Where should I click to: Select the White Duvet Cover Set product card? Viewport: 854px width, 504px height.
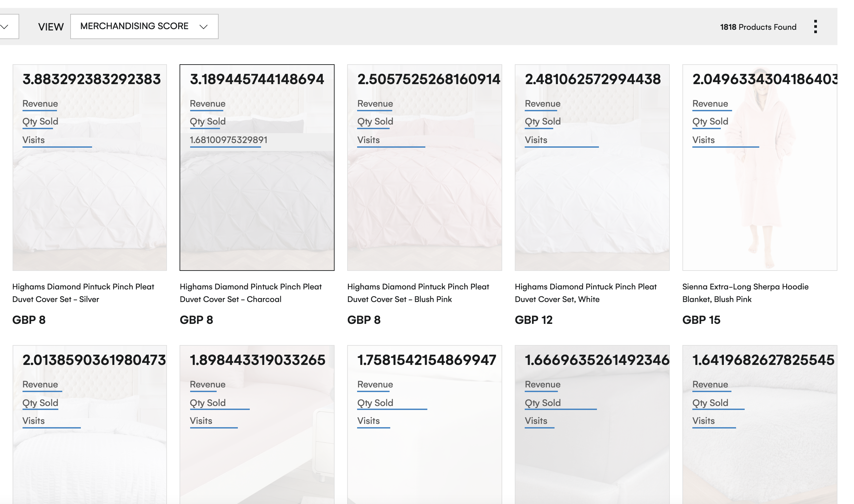(592, 168)
